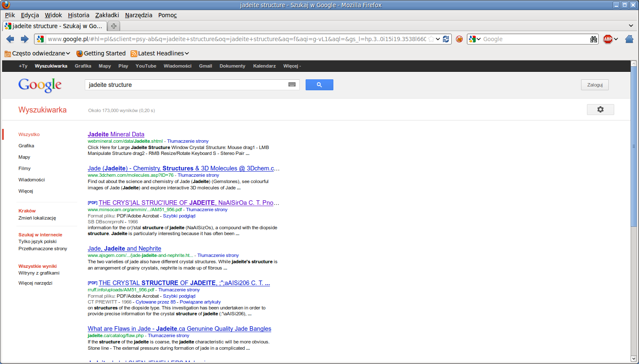This screenshot has width=639, height=364.
Task: Select Filmy in left sidebar
Action: 24,168
